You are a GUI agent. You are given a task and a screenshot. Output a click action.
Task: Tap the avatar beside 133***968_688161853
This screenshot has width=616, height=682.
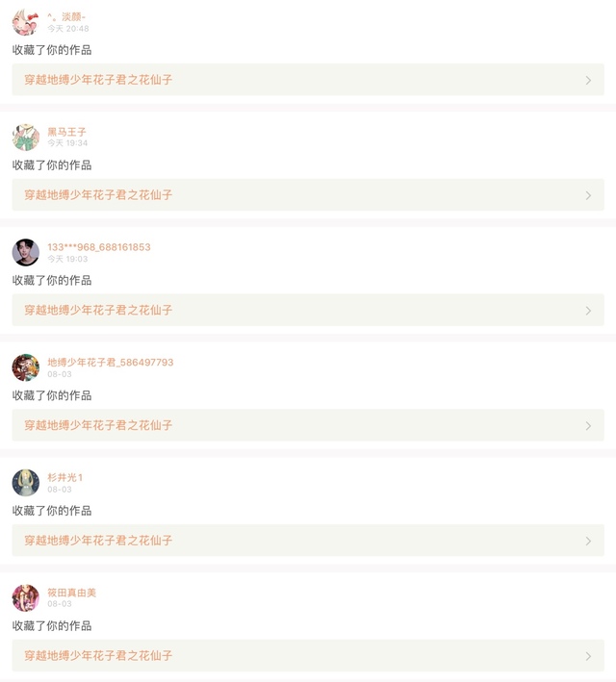25,252
